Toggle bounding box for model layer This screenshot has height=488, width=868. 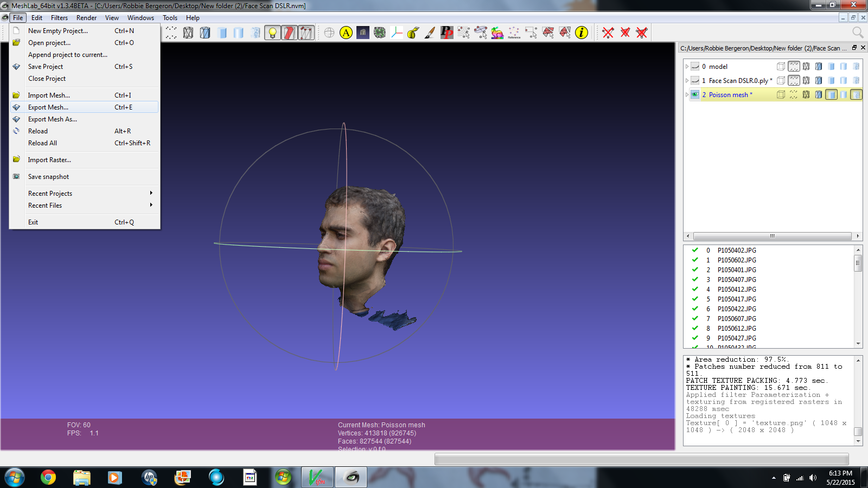781,66
